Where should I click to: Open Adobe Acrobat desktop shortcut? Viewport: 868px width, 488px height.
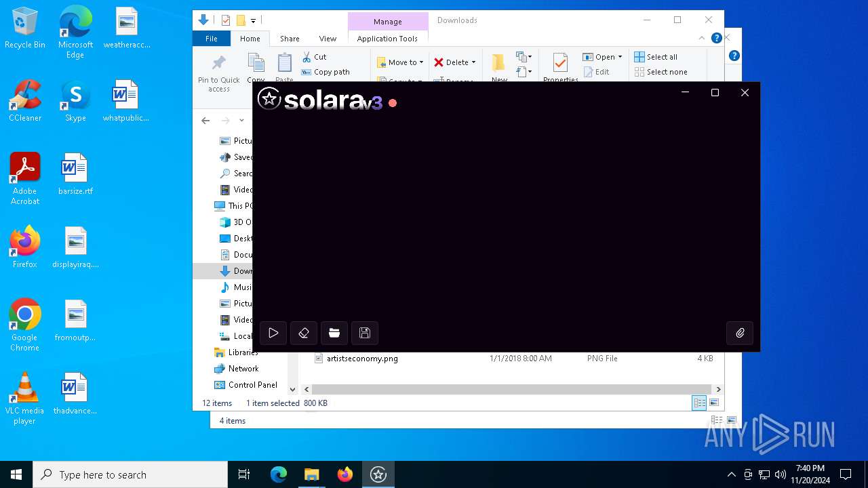click(25, 178)
